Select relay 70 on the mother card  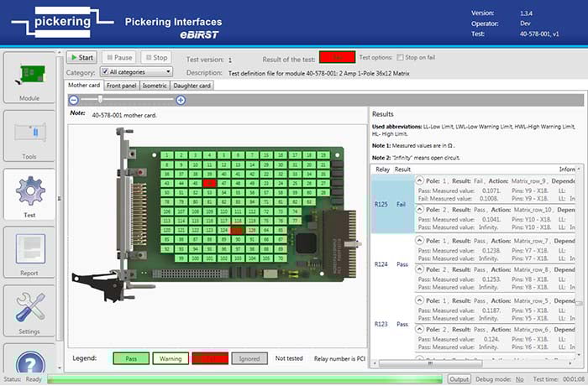point(281,258)
